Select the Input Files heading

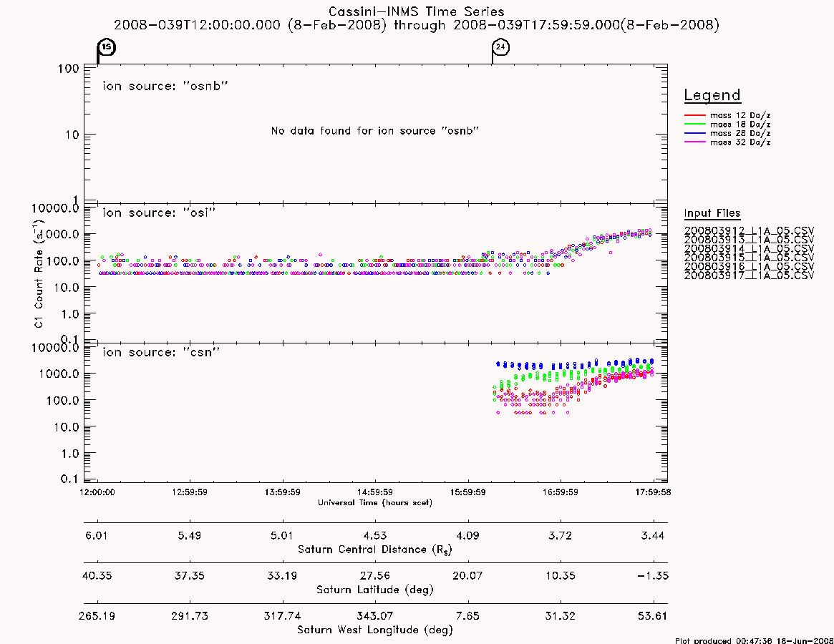click(x=712, y=213)
